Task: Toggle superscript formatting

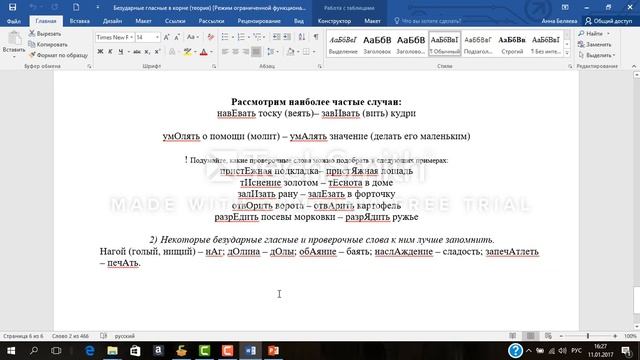Action: (x=158, y=51)
